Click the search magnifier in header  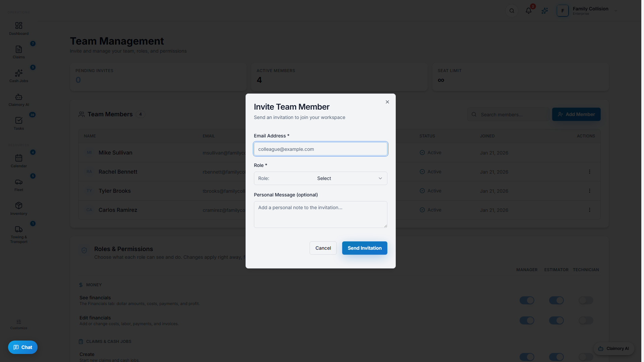point(512,11)
